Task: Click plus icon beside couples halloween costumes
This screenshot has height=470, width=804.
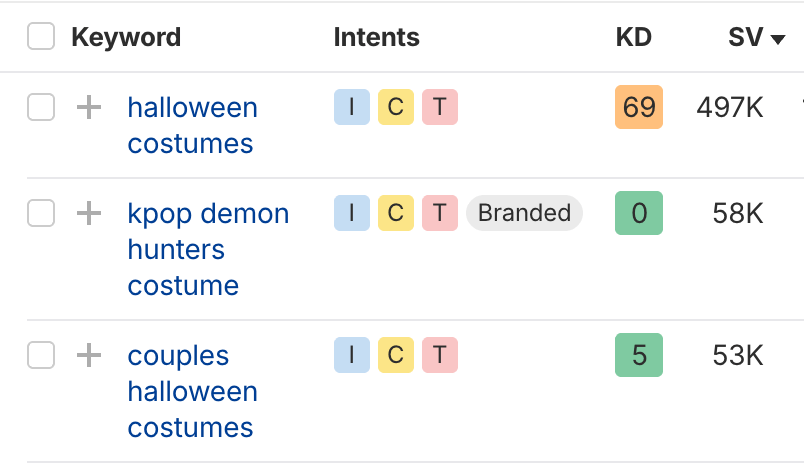Action: (x=89, y=355)
